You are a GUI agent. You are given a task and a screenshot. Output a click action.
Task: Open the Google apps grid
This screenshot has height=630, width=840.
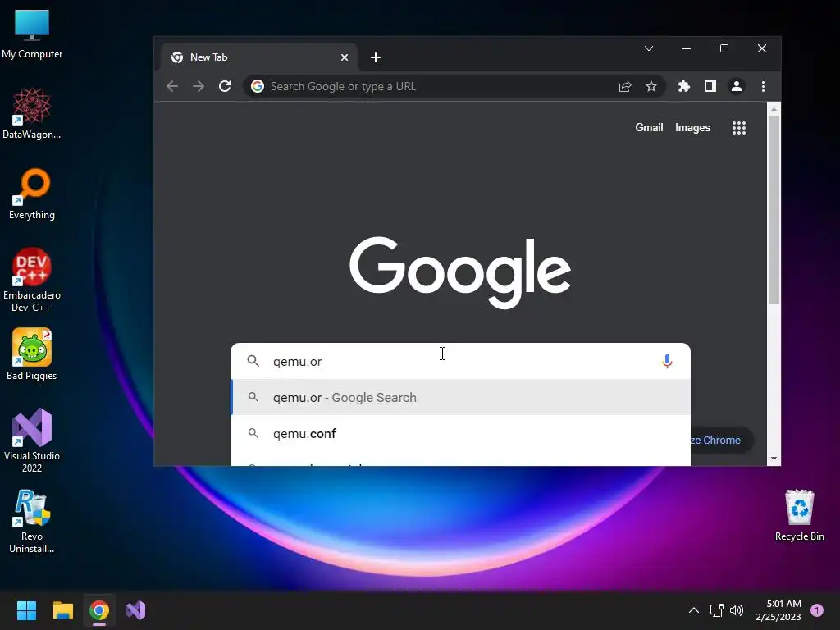pos(739,127)
